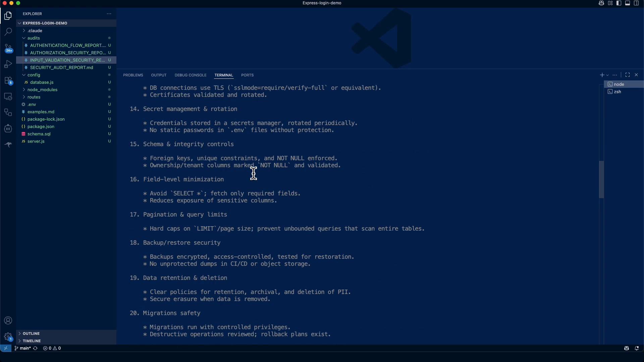Open the new terminal launch profile dropdown

click(x=607, y=75)
